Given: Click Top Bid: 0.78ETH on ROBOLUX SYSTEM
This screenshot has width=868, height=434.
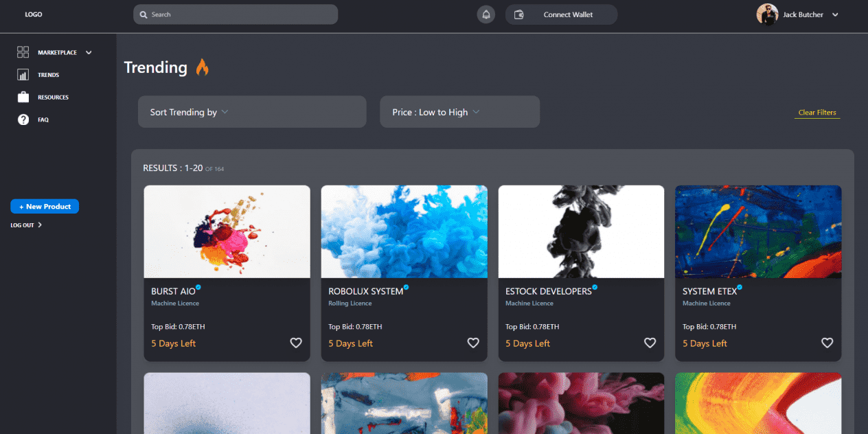Looking at the screenshot, I should point(355,327).
